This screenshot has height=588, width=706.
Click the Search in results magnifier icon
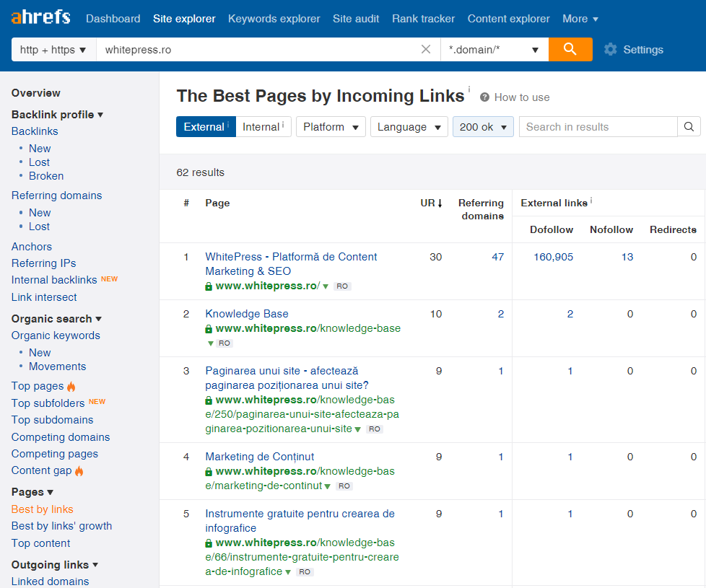point(689,127)
